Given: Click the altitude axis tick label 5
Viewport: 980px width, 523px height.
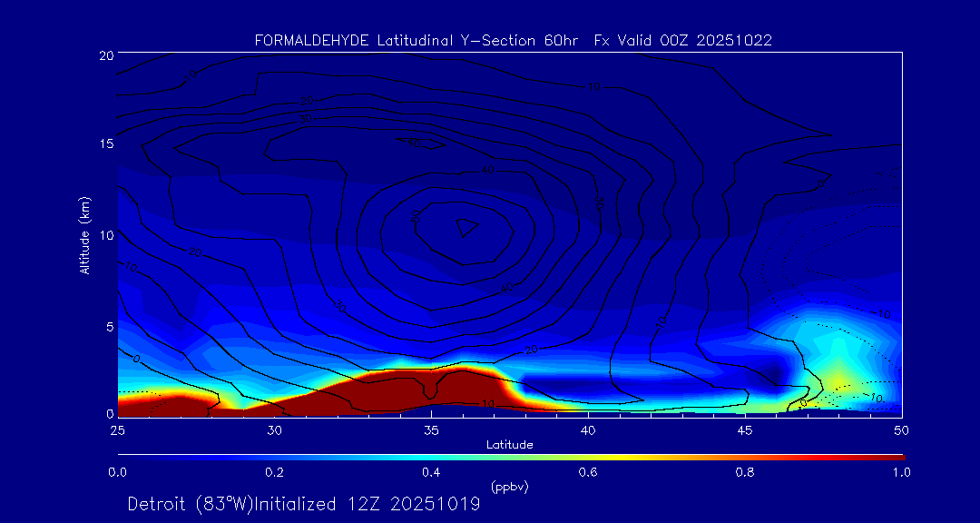Looking at the screenshot, I should [x=109, y=326].
